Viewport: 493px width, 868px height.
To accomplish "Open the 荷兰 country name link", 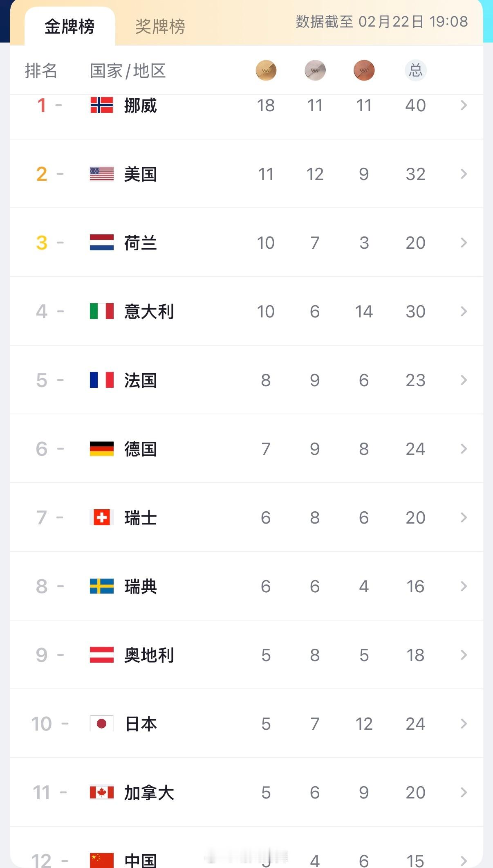I will tap(140, 243).
